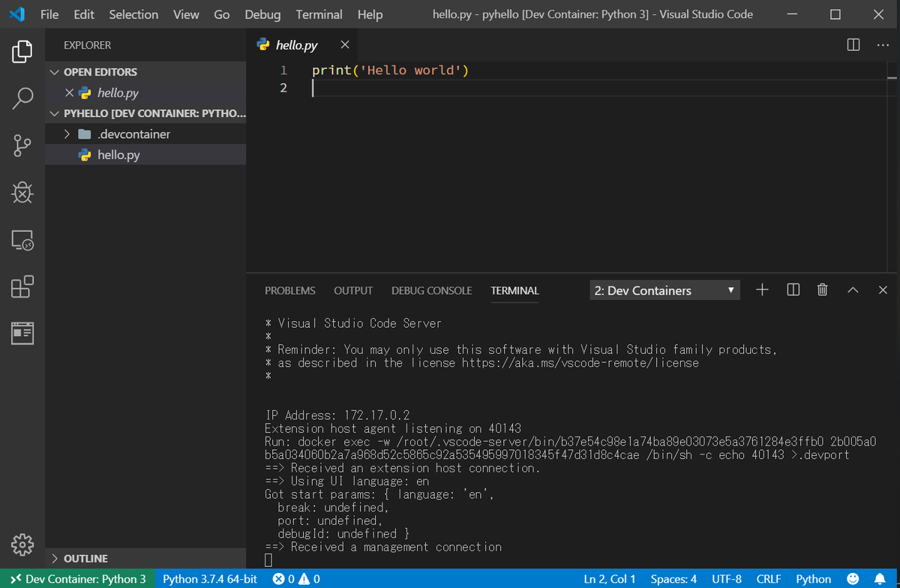Click the Explorer panel title
900x588 pixels.
click(x=87, y=45)
